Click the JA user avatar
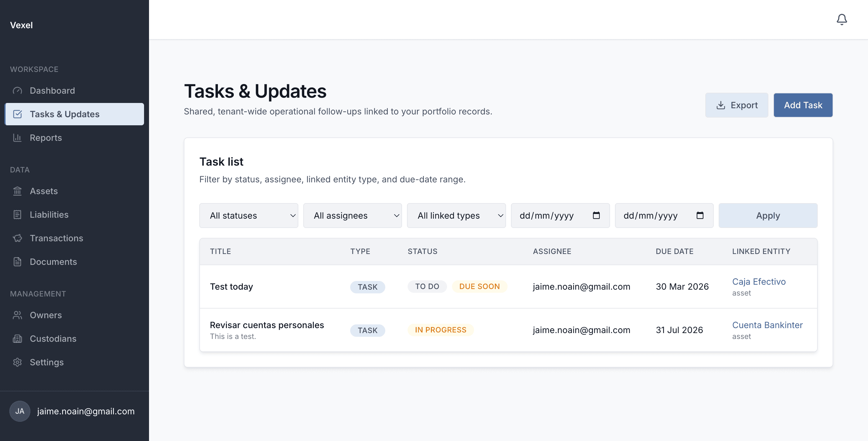868x441 pixels. [x=20, y=411]
